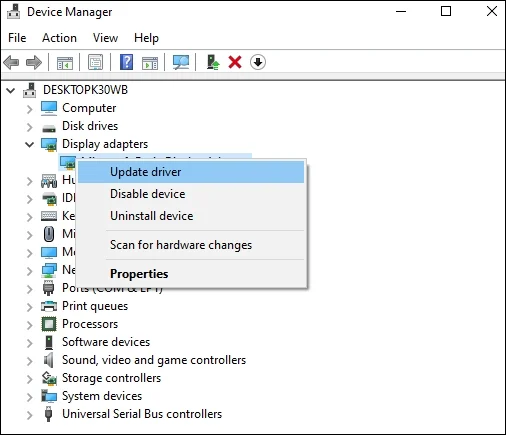Click the Disk drives category icon
506x435 pixels.
coord(49,128)
